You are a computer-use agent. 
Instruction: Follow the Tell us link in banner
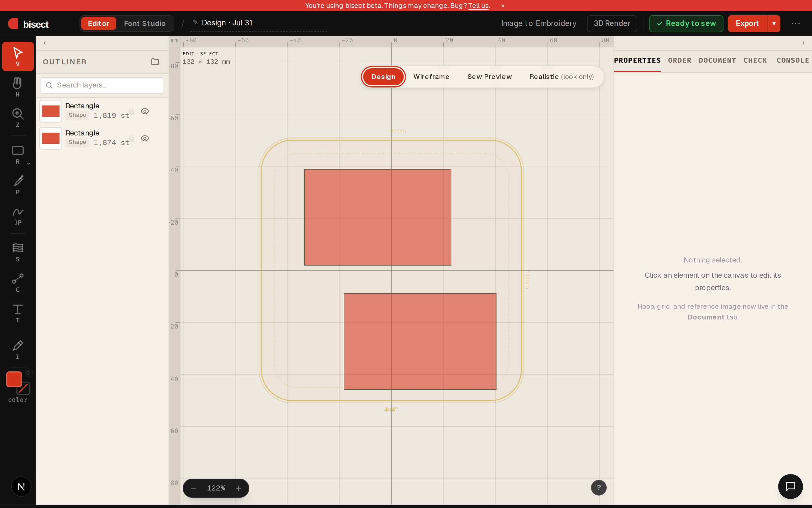click(x=478, y=6)
